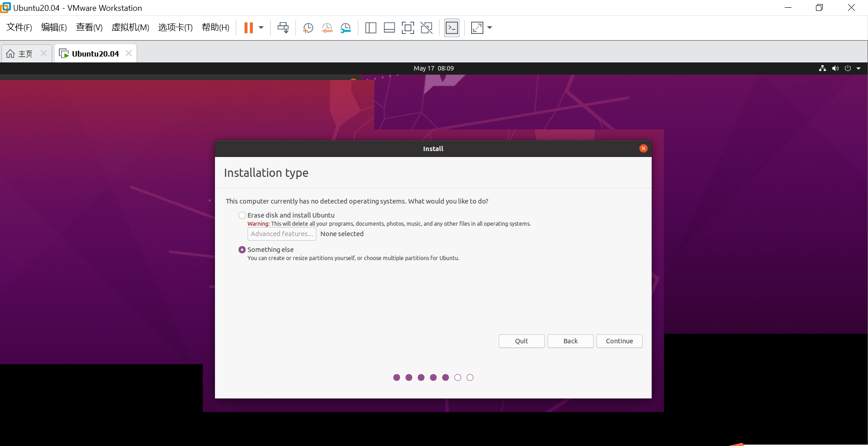The width and height of the screenshot is (868, 446).
Task: Send Ctrl+Alt+Del to the guest
Action: [x=283, y=28]
